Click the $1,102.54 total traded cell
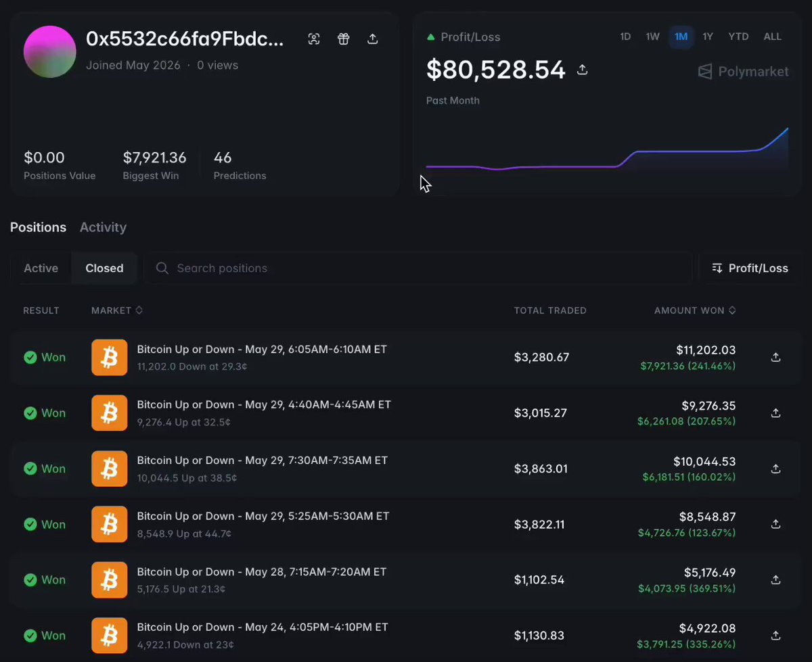Image resolution: width=812 pixels, height=662 pixels. (x=539, y=580)
